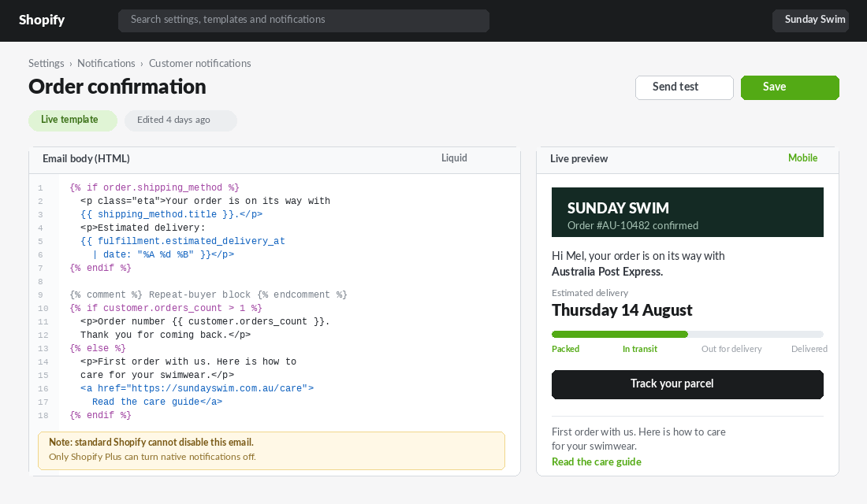Click the else tag on line 13
Image resolution: width=867 pixels, height=504 pixels.
[97, 348]
